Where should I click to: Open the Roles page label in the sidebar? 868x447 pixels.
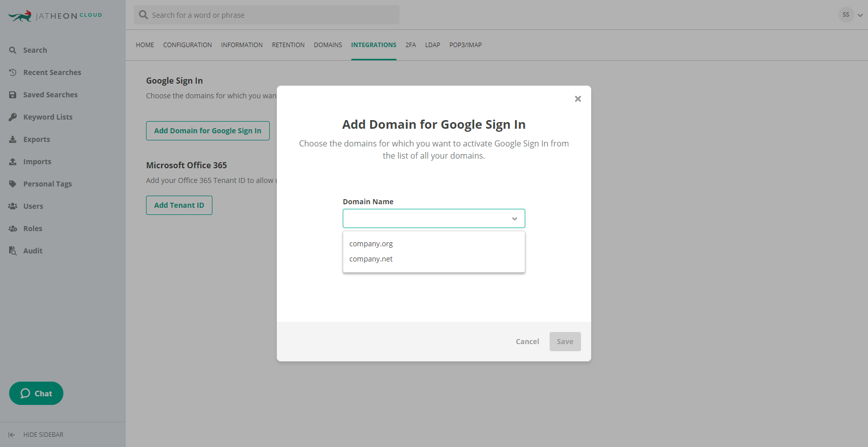click(32, 229)
